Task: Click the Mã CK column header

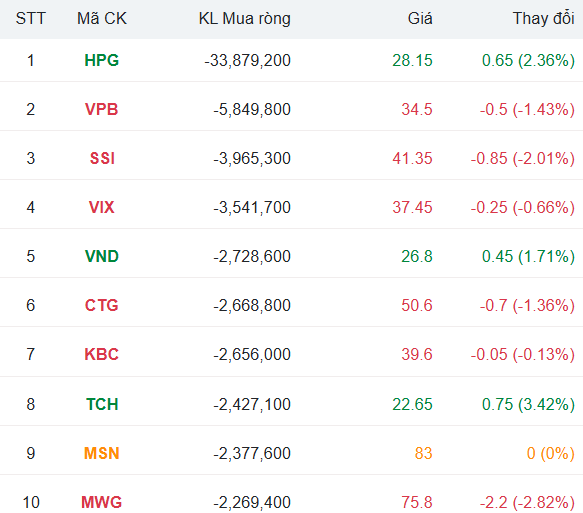Action: pyautogui.click(x=102, y=18)
